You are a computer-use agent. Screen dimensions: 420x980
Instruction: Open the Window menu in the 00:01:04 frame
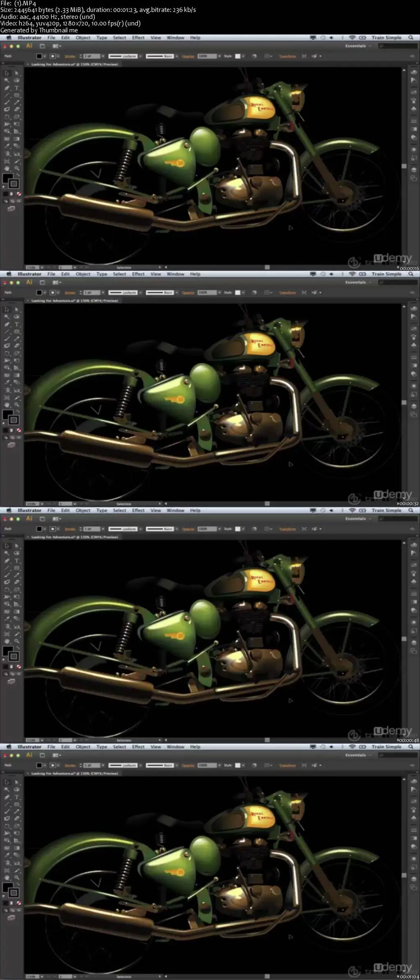click(176, 746)
